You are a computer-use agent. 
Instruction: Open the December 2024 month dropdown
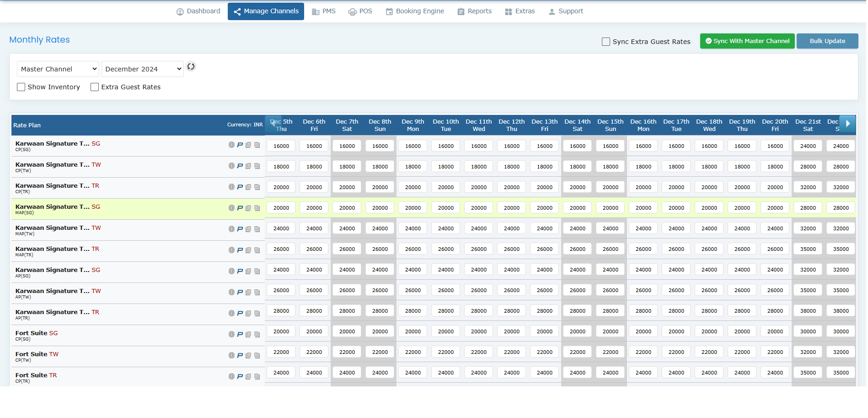pyautogui.click(x=142, y=69)
